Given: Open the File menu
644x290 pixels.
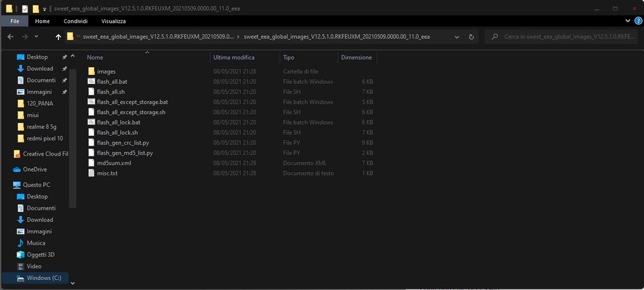Looking at the screenshot, I should coord(14,21).
